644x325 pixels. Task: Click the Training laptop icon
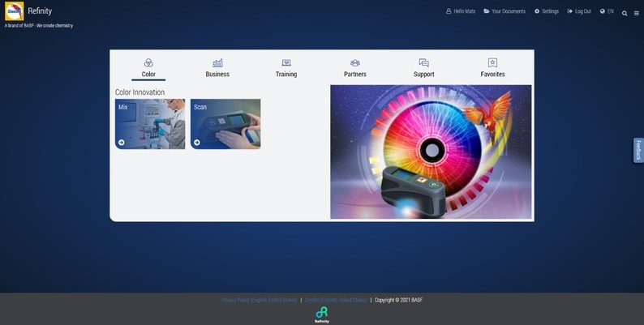coord(286,62)
